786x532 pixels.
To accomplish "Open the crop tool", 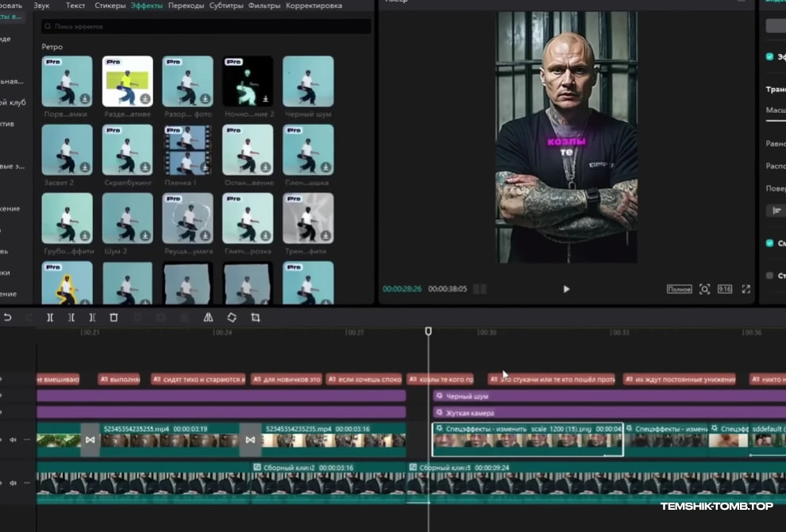I will tap(256, 318).
